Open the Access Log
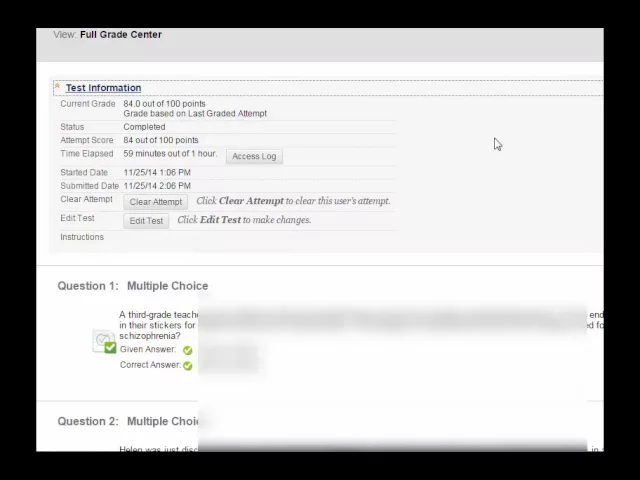The image size is (640, 480). pyautogui.click(x=254, y=156)
